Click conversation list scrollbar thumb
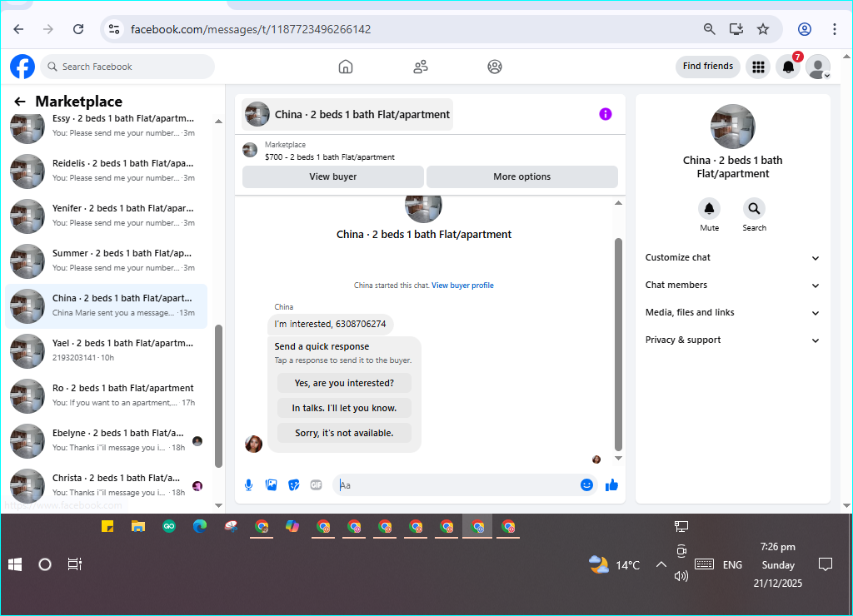Image resolution: width=853 pixels, height=616 pixels. (x=219, y=395)
